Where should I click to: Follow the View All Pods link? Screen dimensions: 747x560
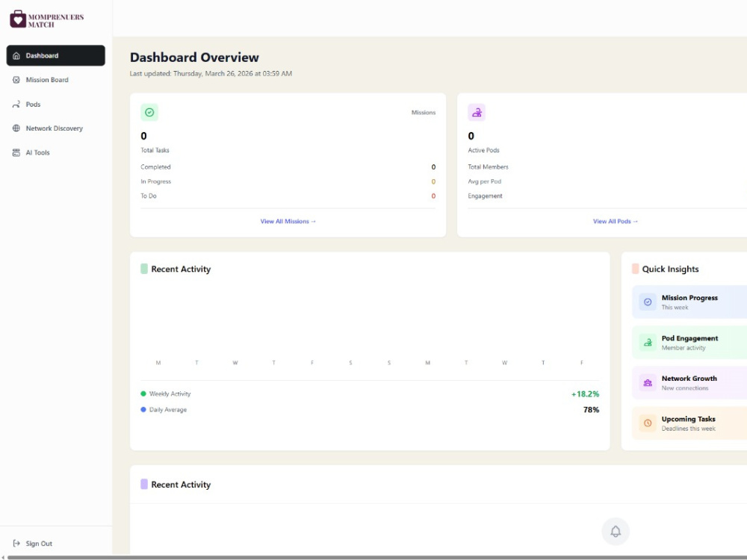[x=615, y=222]
